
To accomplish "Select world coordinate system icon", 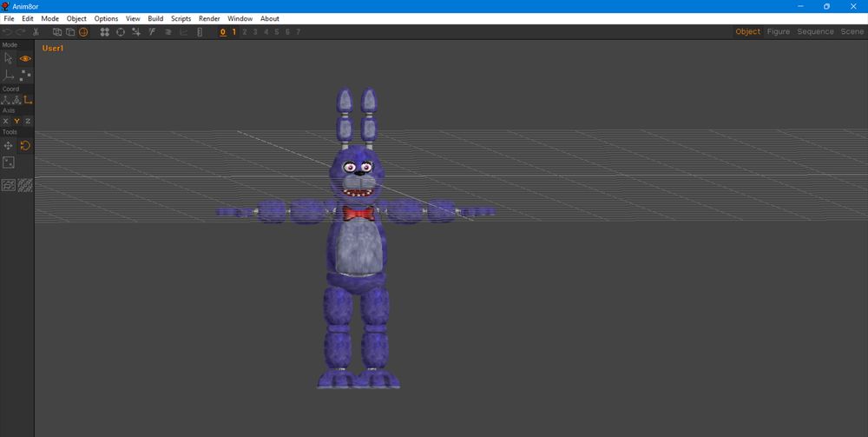I will pyautogui.click(x=5, y=100).
